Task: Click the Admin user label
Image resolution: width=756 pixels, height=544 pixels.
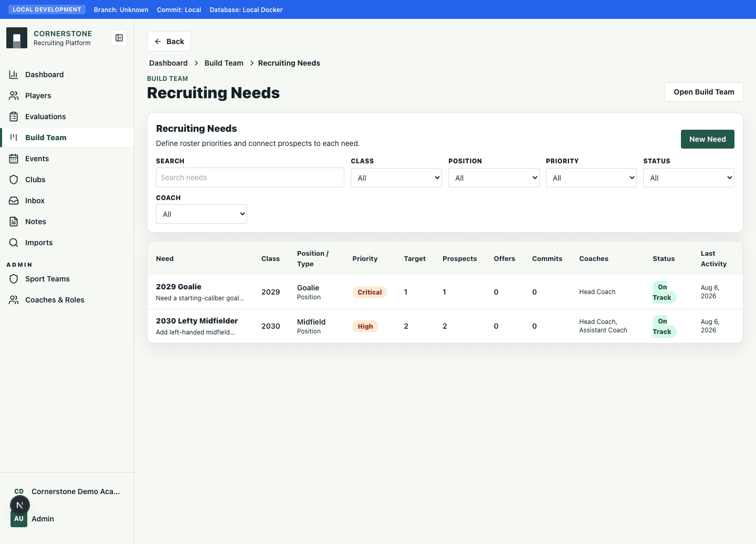Action: coord(43,519)
